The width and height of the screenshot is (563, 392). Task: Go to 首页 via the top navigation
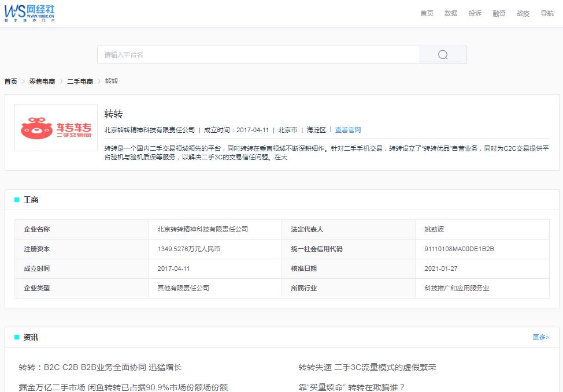click(426, 13)
